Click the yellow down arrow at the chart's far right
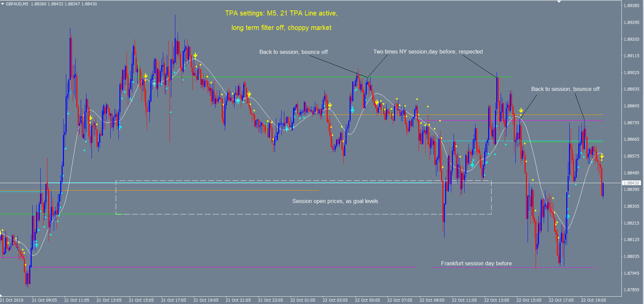This screenshot has height=304, width=644. (602, 157)
